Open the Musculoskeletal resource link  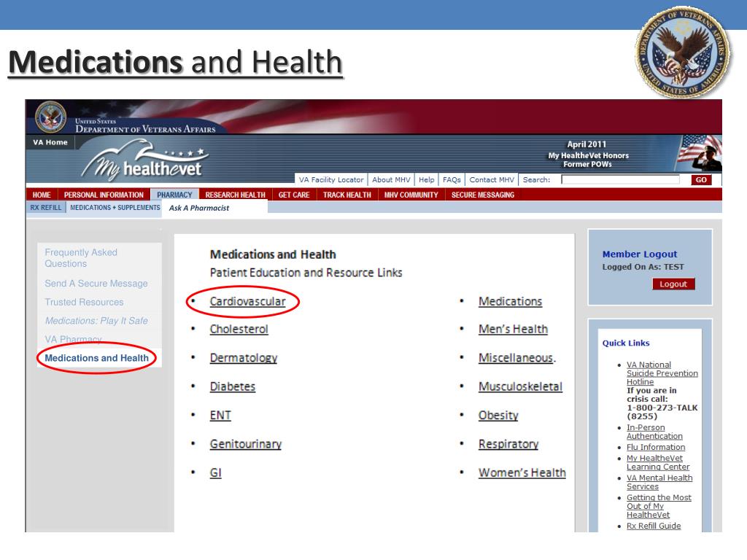tap(520, 386)
